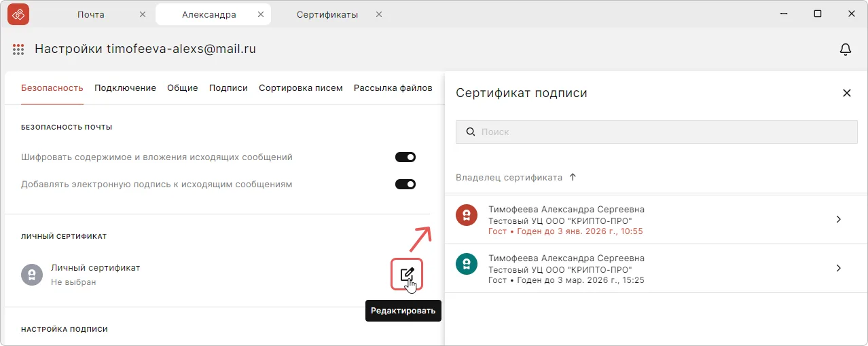This screenshot has width=868, height=346.
Task: Click the grey personal certificate badge icon
Action: 32,274
